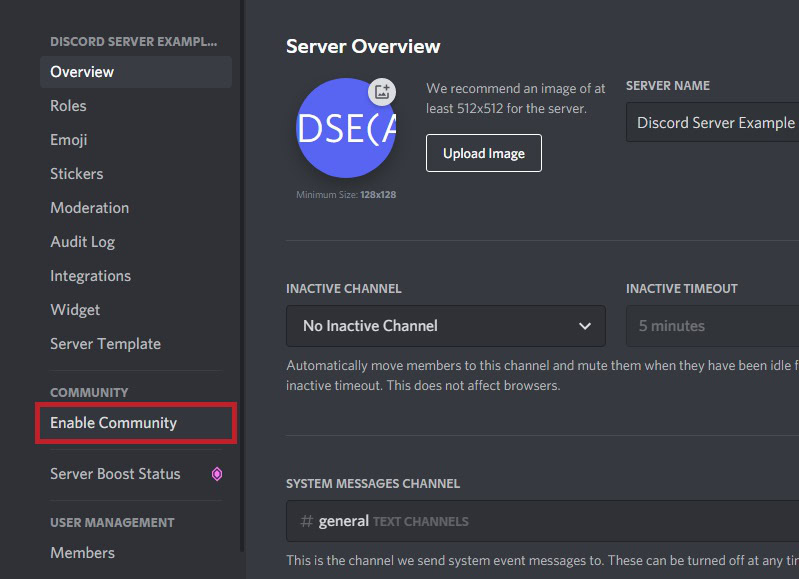Screen dimensions: 799x579
Task: Click the INACTIVE TIMEOUT label
Action: [x=682, y=288]
